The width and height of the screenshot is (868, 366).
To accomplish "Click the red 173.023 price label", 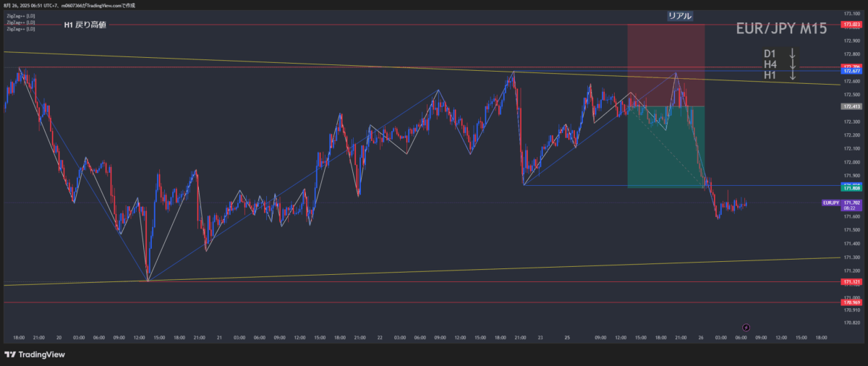I will (851, 25).
